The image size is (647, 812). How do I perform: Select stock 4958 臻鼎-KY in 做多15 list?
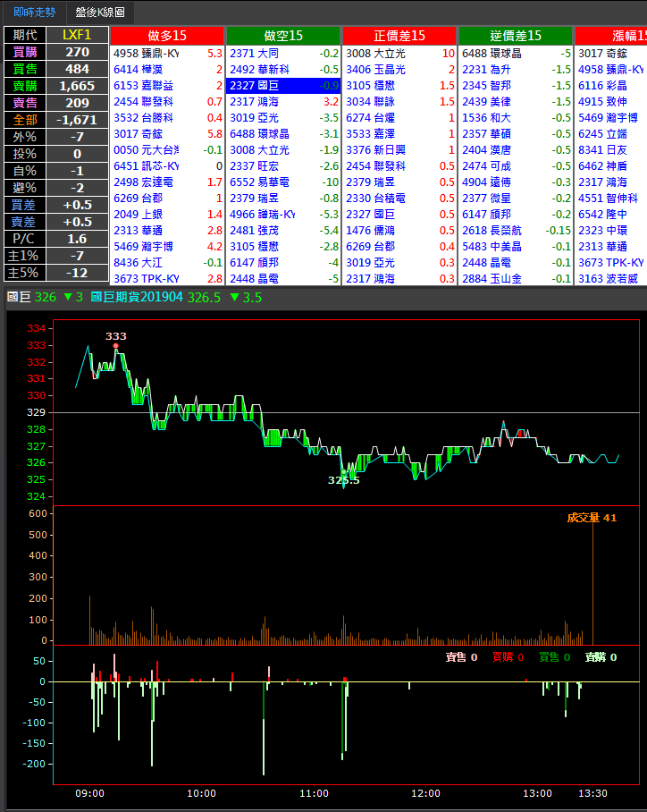click(x=167, y=54)
